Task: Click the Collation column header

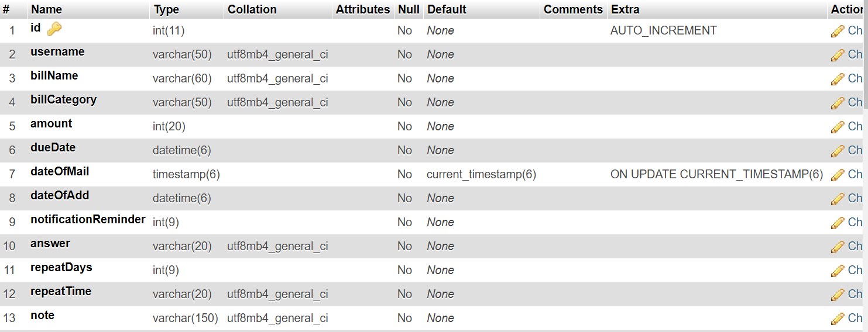Action: coord(252,9)
